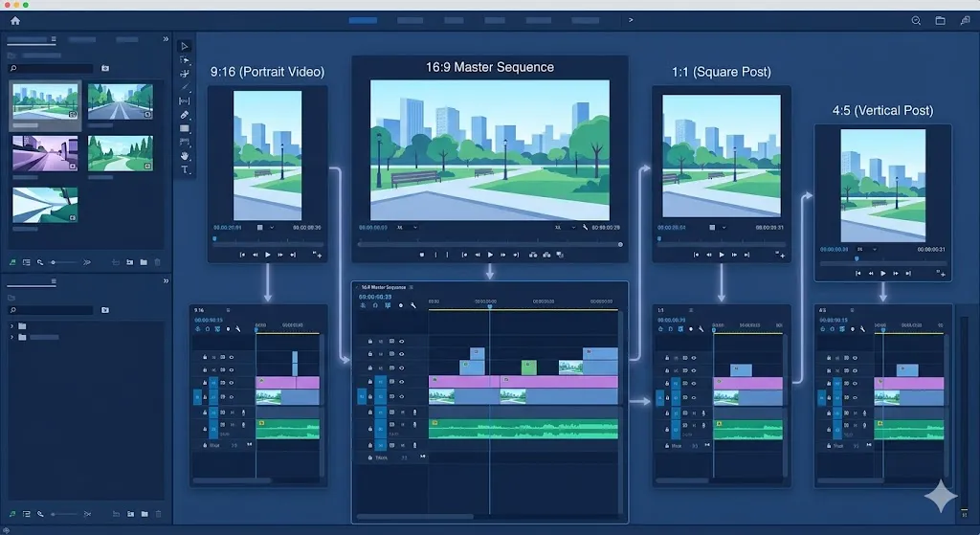The image size is (980, 535).
Task: Click Export Frame icon in Master Sequence monitor
Action: (560, 255)
